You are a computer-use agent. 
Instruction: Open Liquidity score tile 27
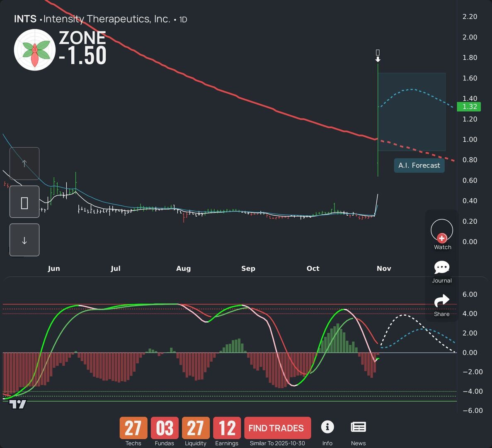coord(196,428)
